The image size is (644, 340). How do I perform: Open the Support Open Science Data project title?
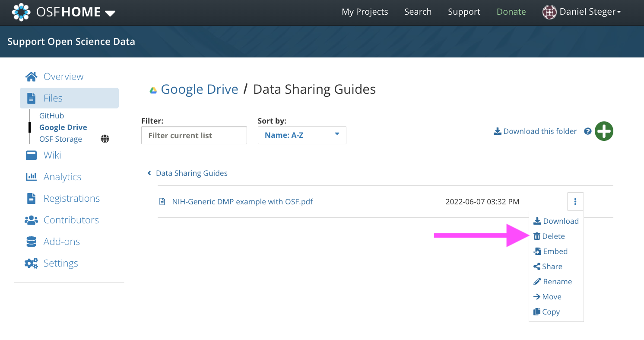coord(71,41)
